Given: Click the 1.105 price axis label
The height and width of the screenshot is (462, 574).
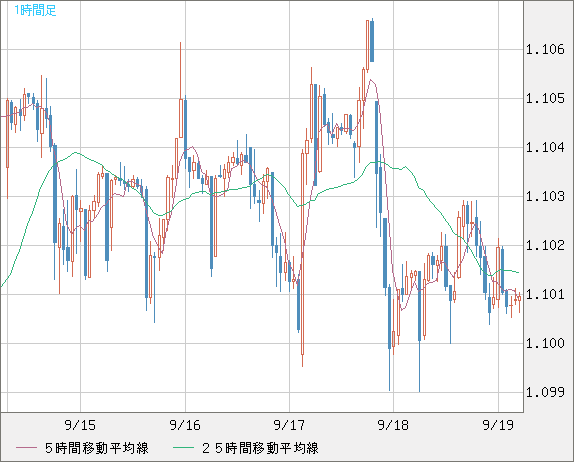Looking at the screenshot, I should (545, 98).
